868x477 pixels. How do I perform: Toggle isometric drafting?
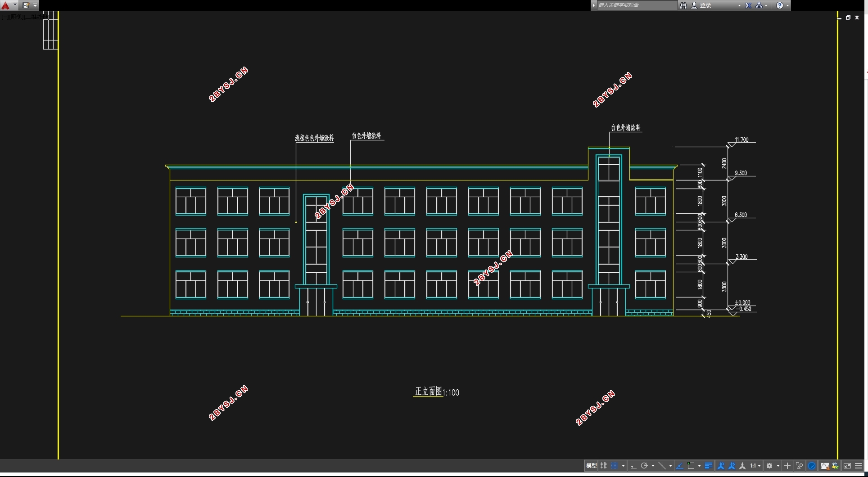click(662, 466)
